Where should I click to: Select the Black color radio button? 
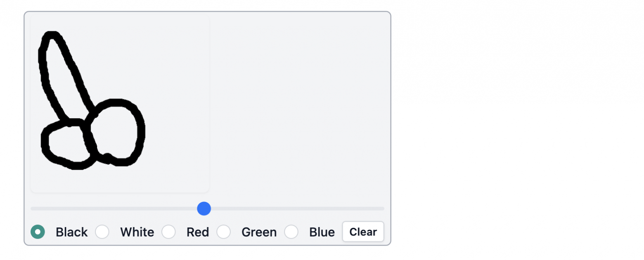point(38,232)
